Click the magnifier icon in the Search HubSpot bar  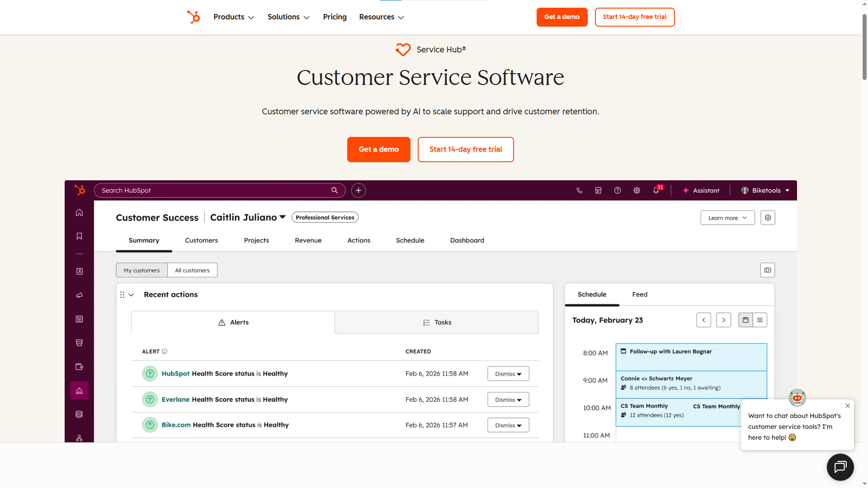coord(335,190)
